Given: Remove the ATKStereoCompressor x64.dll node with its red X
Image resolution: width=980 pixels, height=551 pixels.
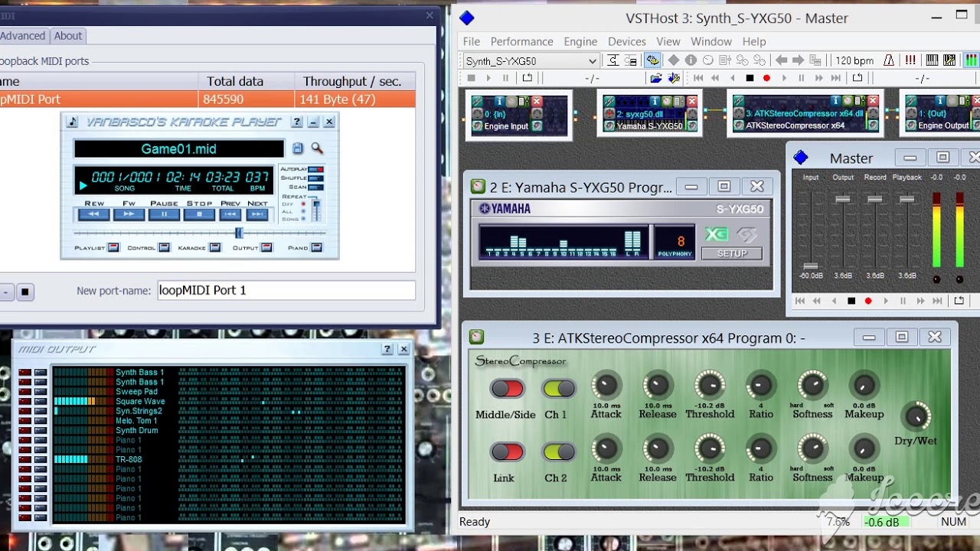Looking at the screenshot, I should click(872, 101).
